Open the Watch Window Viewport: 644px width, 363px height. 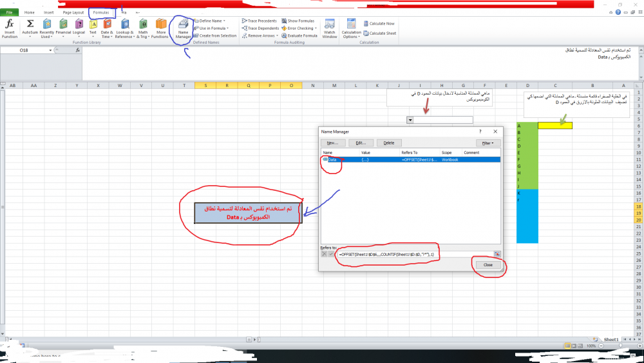click(329, 28)
